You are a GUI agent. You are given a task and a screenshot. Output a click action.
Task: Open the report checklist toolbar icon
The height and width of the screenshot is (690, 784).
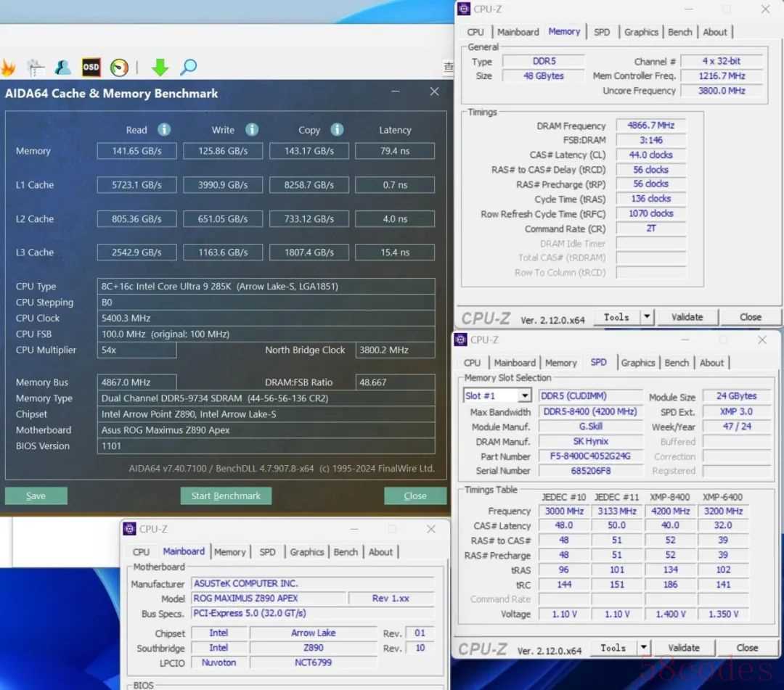pyautogui.click(x=36, y=67)
